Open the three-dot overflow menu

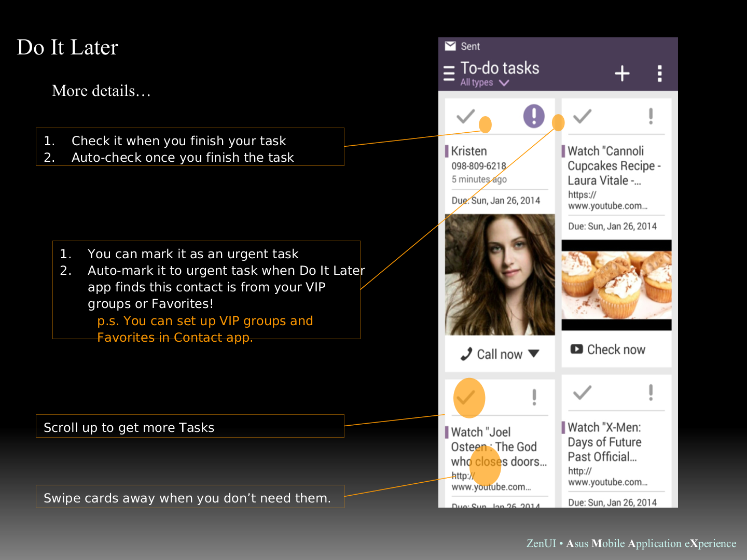click(x=659, y=74)
